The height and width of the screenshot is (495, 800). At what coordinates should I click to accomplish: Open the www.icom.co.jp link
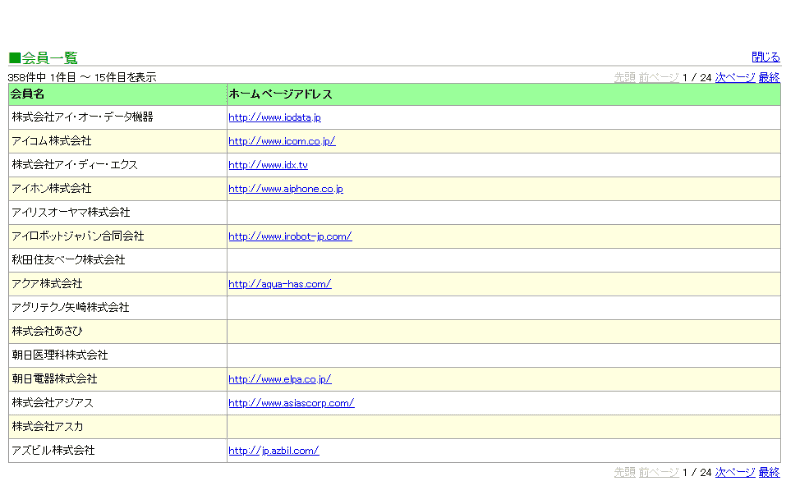[x=282, y=141]
